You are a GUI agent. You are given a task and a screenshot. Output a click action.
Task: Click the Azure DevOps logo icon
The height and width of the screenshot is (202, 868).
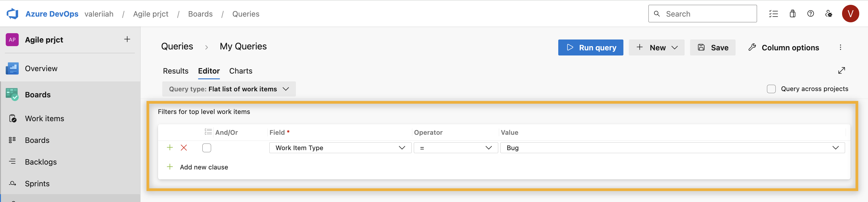pos(12,14)
